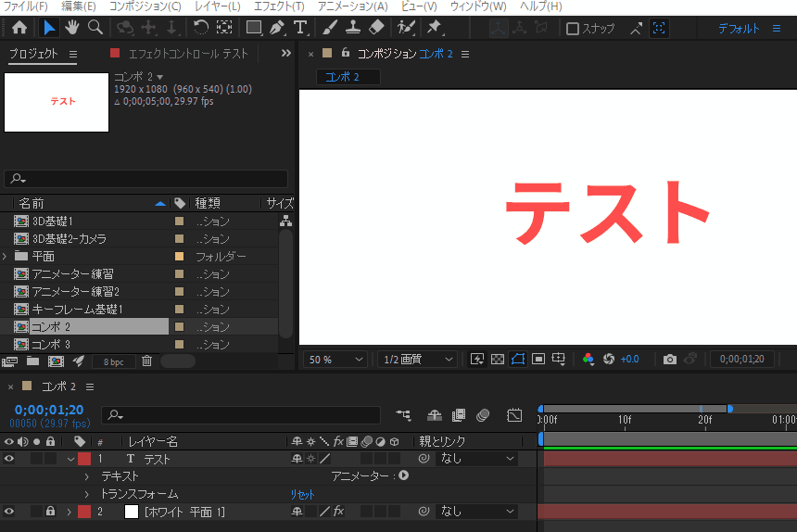Click the +0.0 exposure value
This screenshot has height=532, width=797.
630,360
